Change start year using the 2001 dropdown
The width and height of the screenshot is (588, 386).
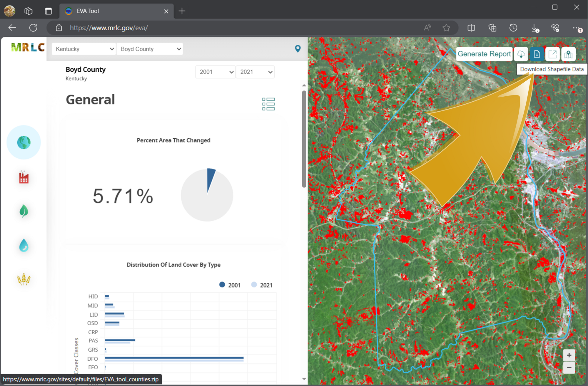coord(215,72)
